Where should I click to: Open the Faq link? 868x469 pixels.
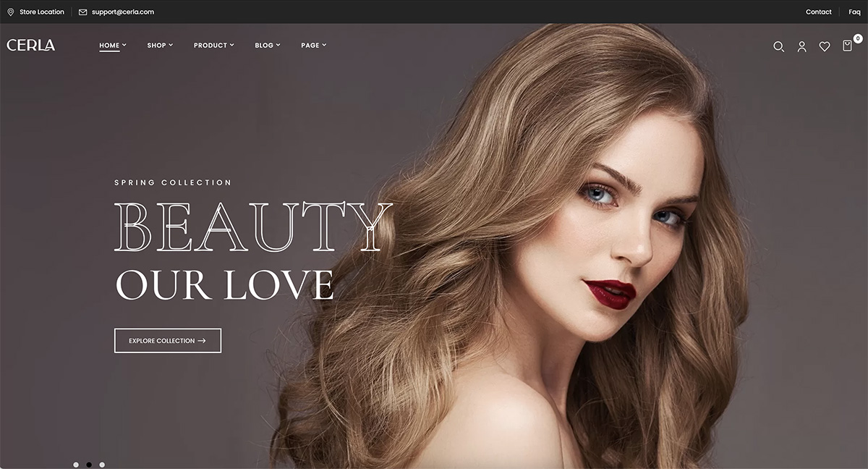(854, 12)
